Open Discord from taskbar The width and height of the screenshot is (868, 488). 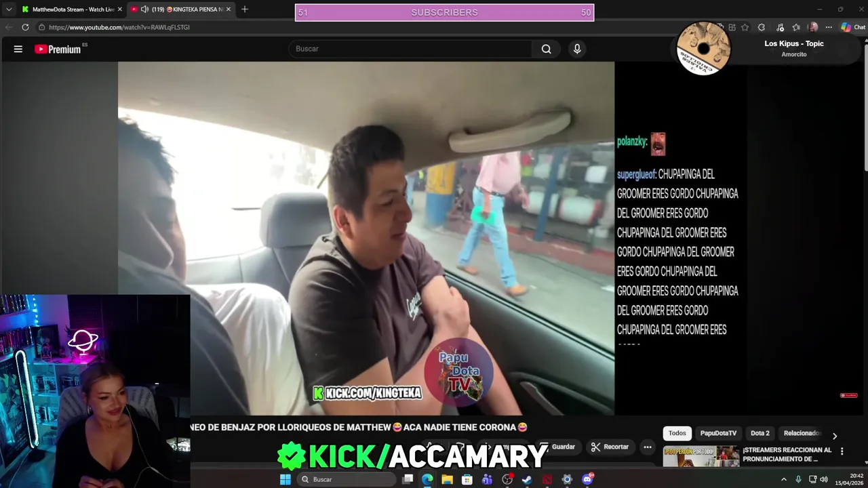point(587,479)
